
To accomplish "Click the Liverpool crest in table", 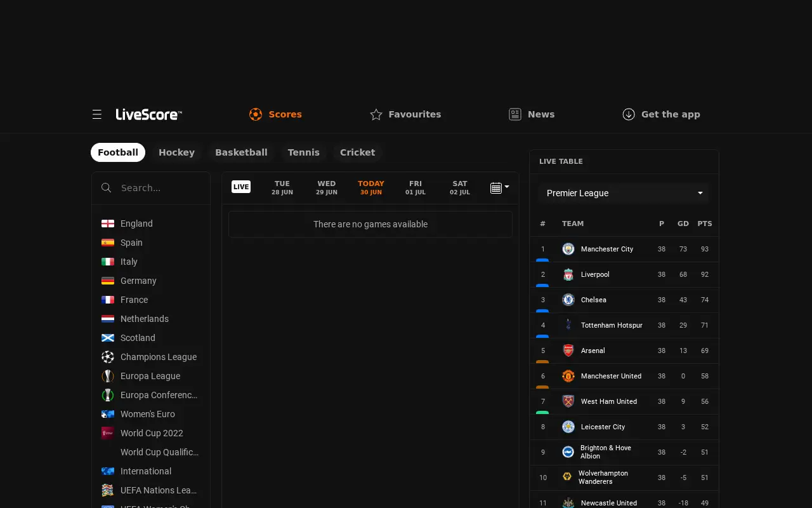I will [568, 274].
